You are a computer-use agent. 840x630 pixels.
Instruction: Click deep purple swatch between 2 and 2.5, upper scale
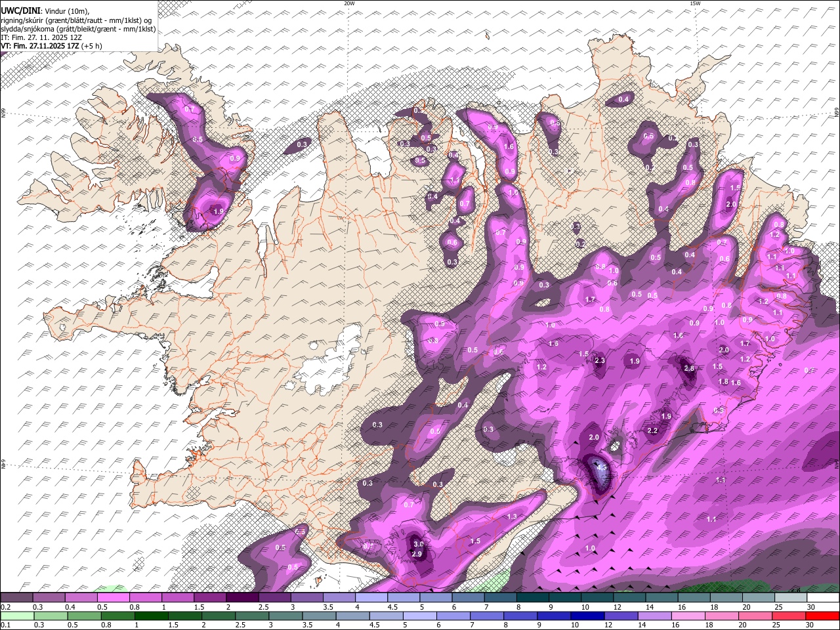242,598
